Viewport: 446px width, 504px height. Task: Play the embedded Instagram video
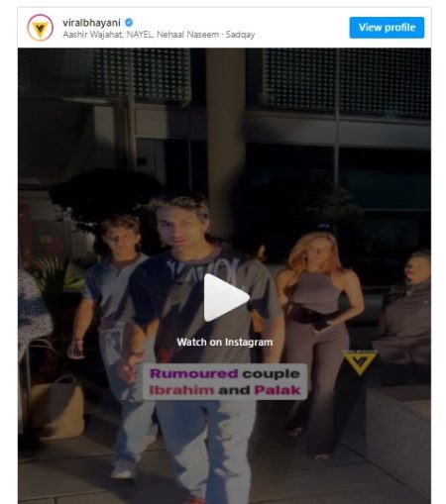226,298
